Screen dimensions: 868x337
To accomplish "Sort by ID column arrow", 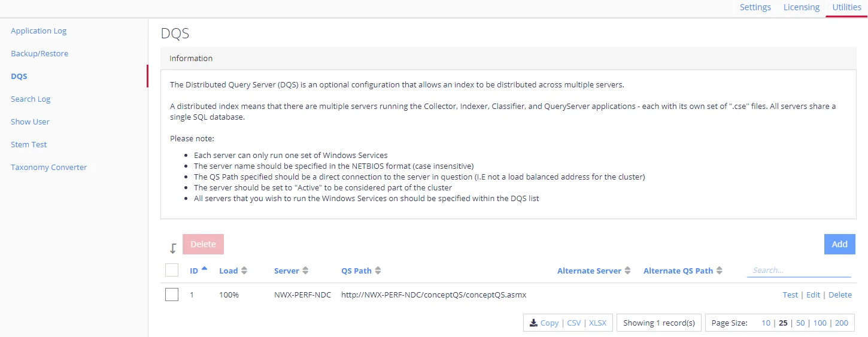I will [204, 268].
